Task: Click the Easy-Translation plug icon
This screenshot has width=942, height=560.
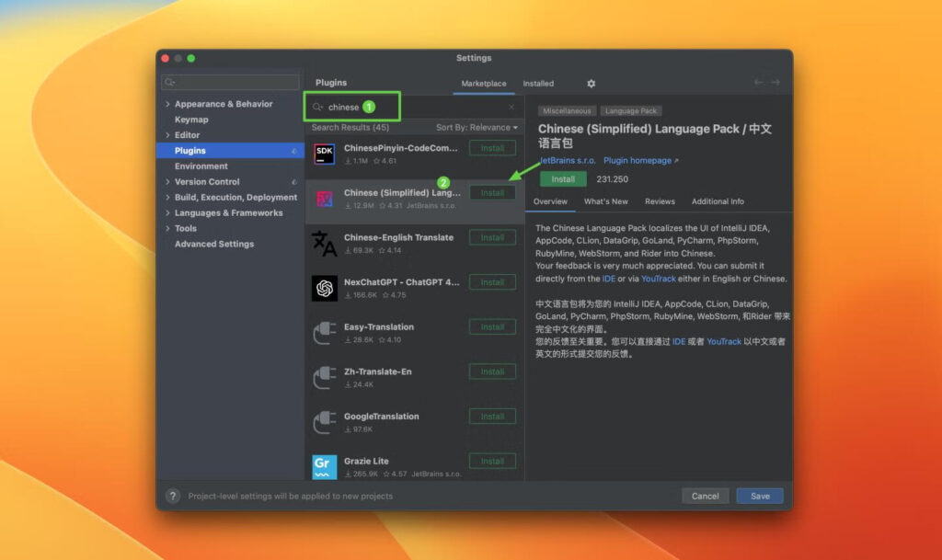Action: click(325, 332)
